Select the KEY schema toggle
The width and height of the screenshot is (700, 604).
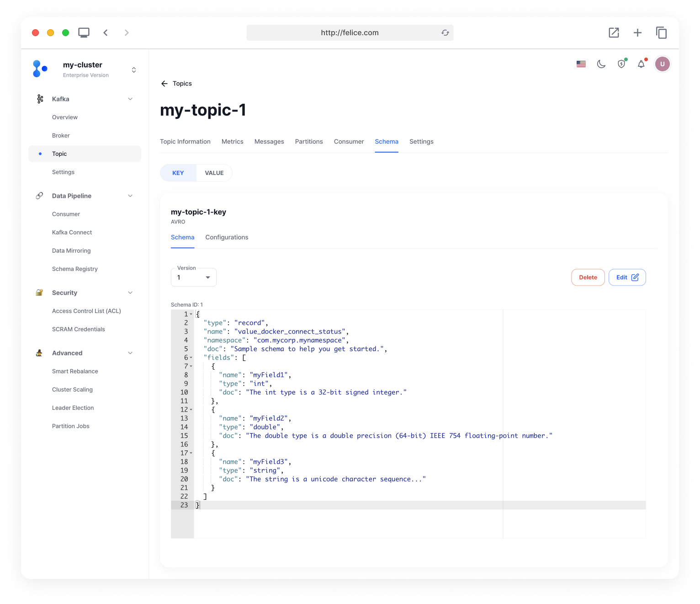coord(178,173)
